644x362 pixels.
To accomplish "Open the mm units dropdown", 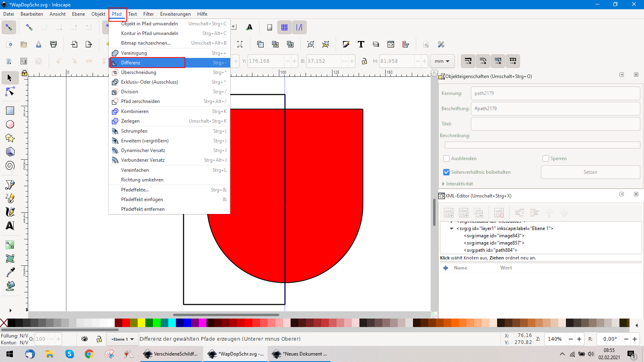I will 442,61.
